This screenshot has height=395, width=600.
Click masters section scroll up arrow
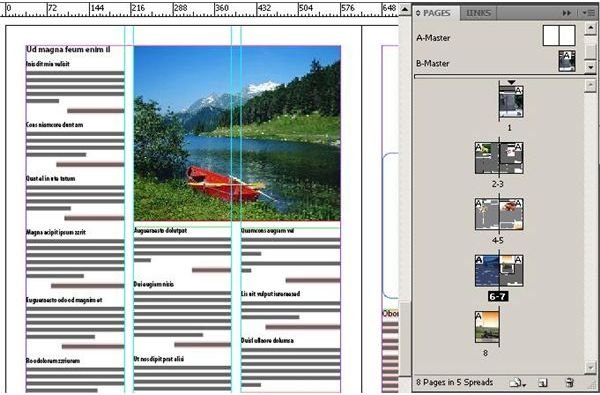click(x=591, y=28)
